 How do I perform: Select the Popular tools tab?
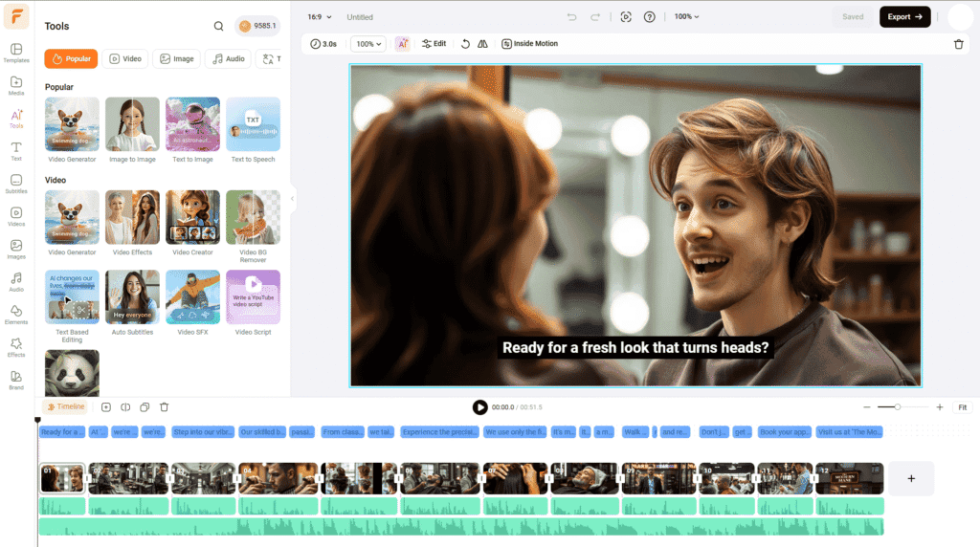click(x=71, y=58)
